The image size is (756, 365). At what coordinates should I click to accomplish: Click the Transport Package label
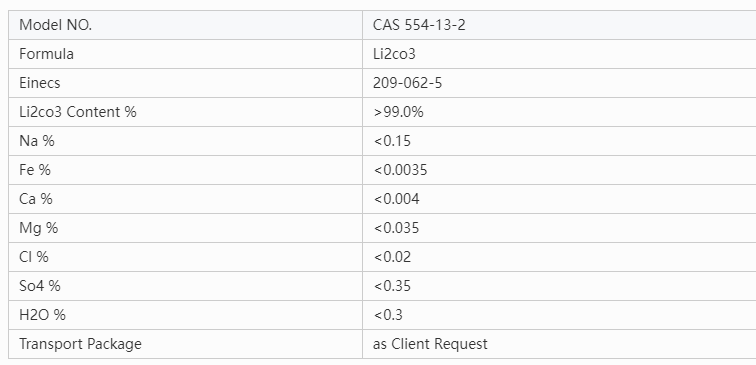click(x=81, y=344)
